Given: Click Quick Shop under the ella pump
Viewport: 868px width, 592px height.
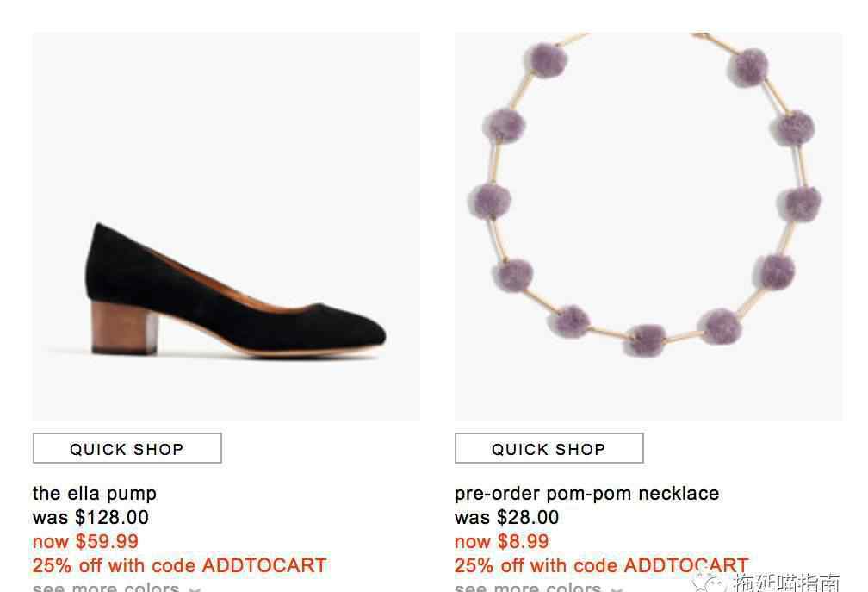Looking at the screenshot, I should [x=127, y=448].
